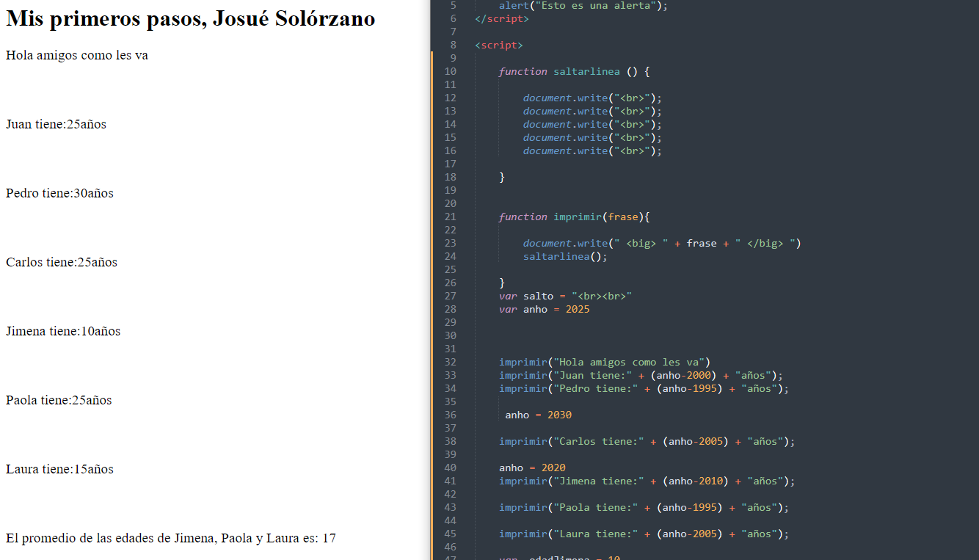979x560 pixels.
Task: Click the output text "Jimena tiene:10años"
Action: coord(63,331)
